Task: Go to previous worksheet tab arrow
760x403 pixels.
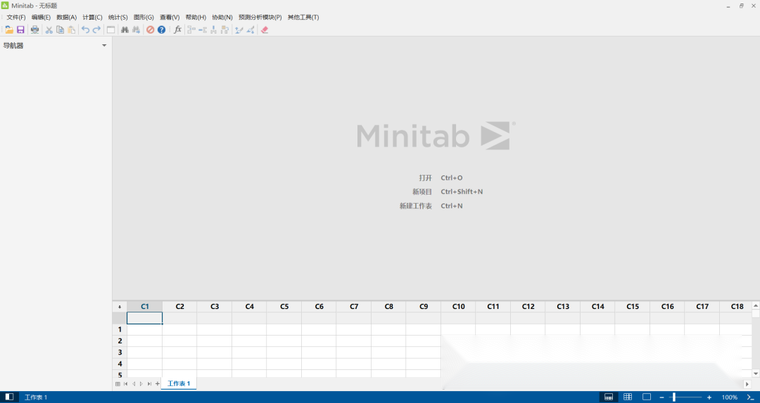Action: coord(134,384)
